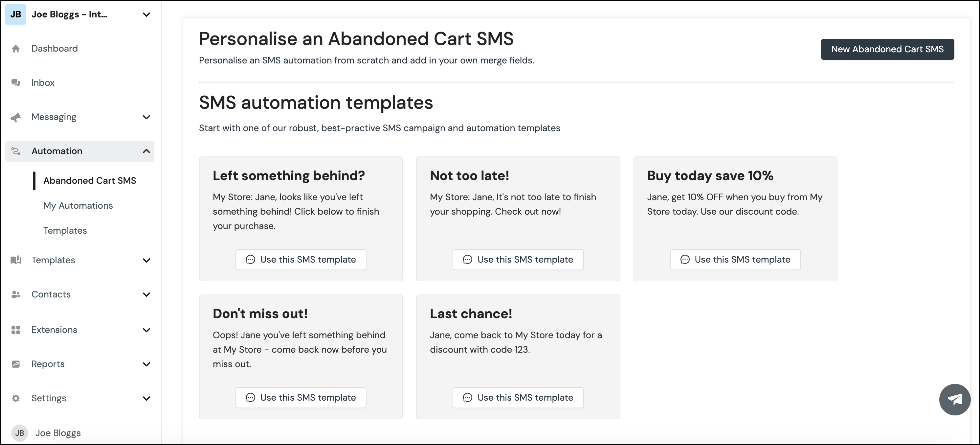
Task: Open the Reports chart icon
Action: tap(16, 364)
